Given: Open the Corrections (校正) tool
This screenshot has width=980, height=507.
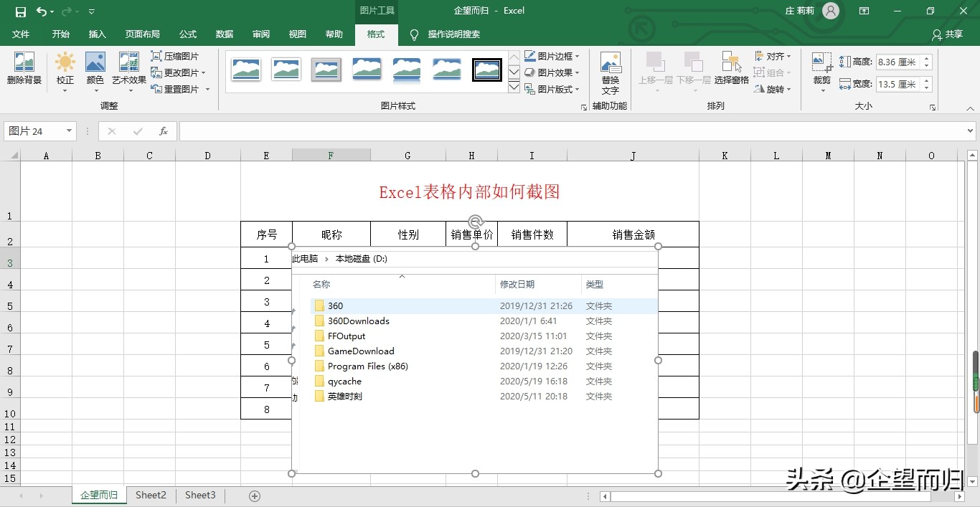Looking at the screenshot, I should 65,72.
